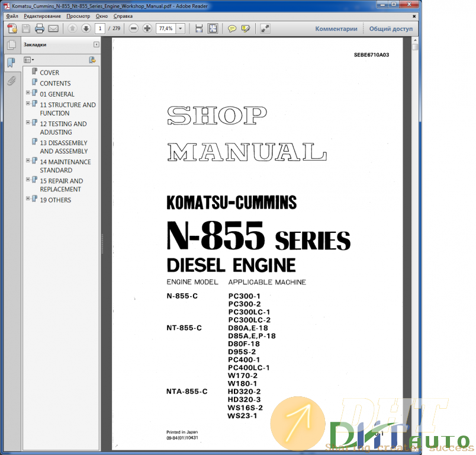This screenshot has width=476, height=455.
Task: Open the zoom level dropdown arrow
Action: point(181,28)
